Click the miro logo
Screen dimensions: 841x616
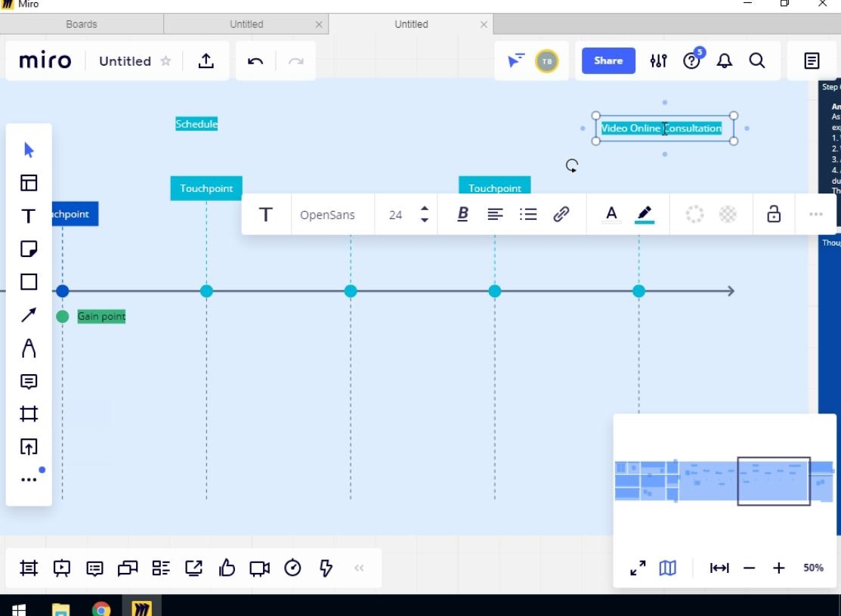45,60
